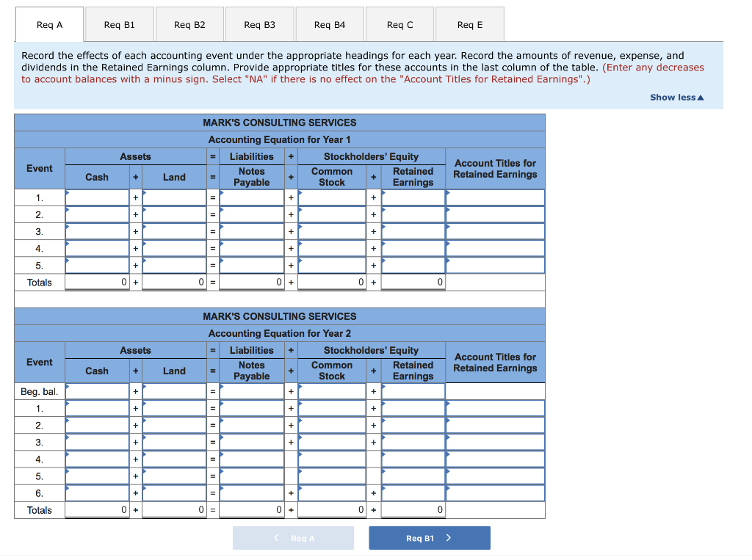Select Year 2 event 6 Cash cell

click(97, 493)
